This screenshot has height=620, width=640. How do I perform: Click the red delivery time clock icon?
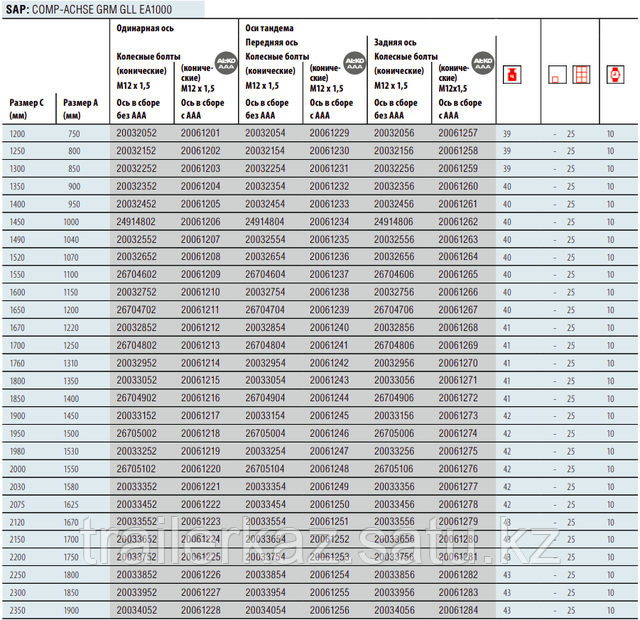pos(615,75)
